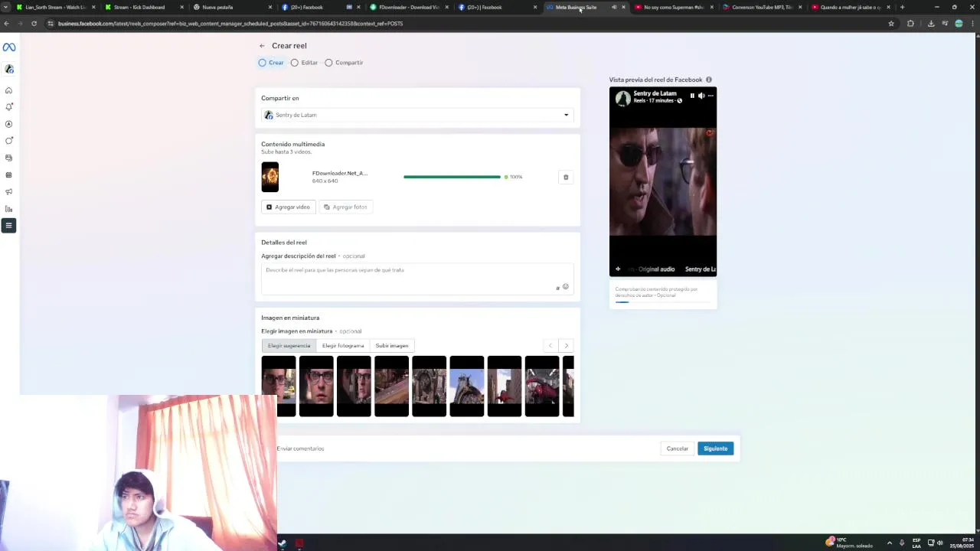Switch to Subir imagen tab
The height and width of the screenshot is (551, 980).
click(392, 345)
